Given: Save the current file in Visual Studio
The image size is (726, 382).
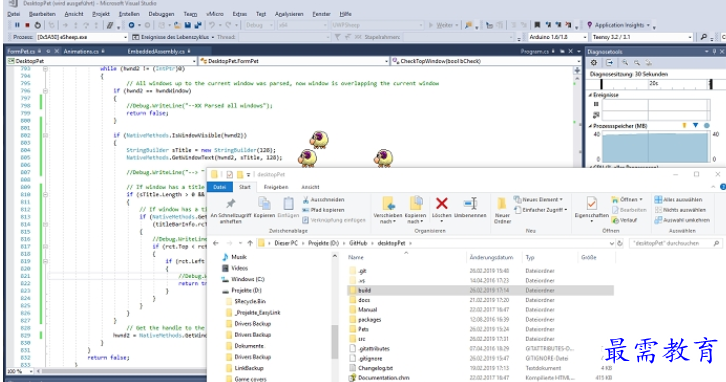Looking at the screenshot, I should pos(188,25).
